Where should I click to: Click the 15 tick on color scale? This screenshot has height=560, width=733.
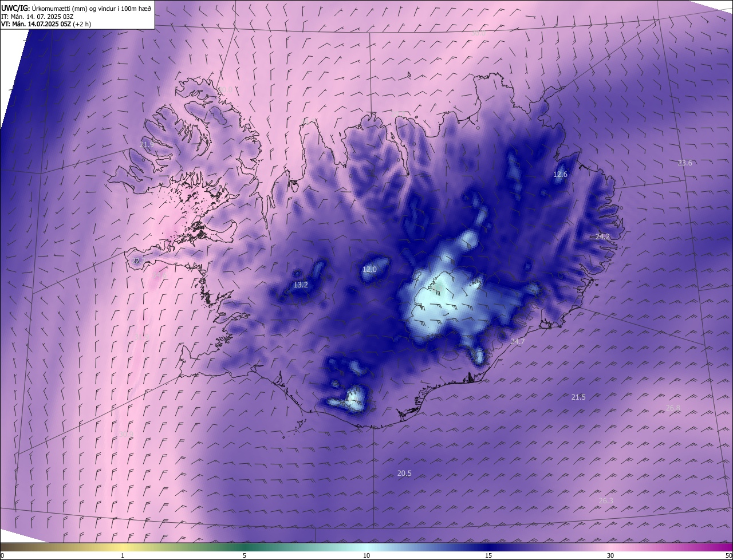tap(488, 555)
